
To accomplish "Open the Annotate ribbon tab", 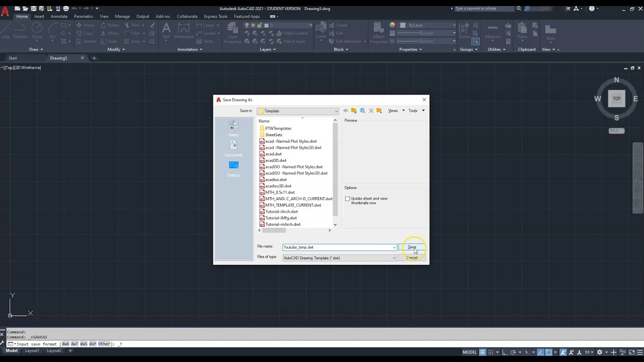I will click(59, 17).
